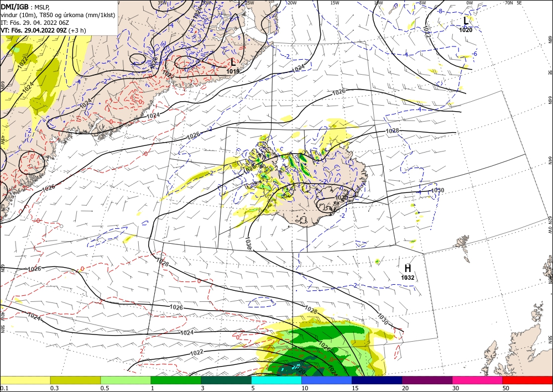553x392 pixels.
Task: Pick the red above-50 legend swatch
Action: click(x=528, y=380)
